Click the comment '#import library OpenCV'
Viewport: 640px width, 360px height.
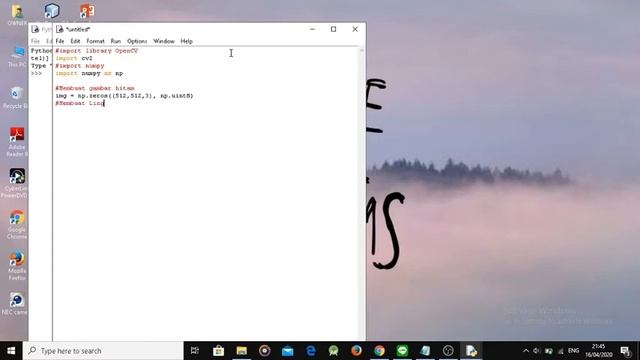(97, 51)
